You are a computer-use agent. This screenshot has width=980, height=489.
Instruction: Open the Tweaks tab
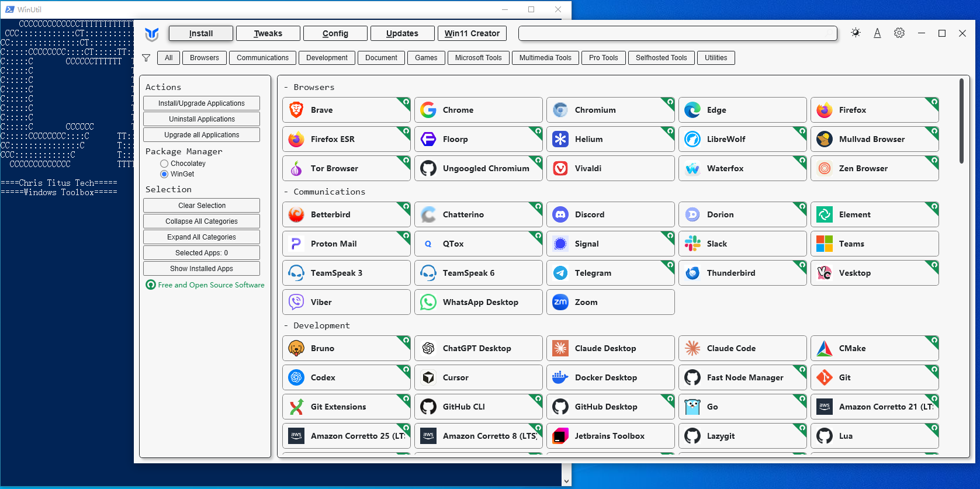[268, 33]
